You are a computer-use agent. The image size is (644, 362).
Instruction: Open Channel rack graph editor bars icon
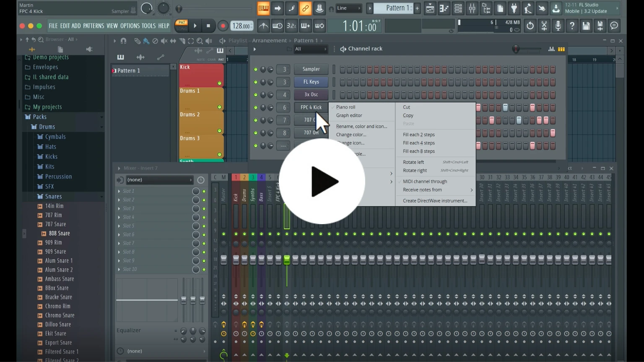point(551,49)
